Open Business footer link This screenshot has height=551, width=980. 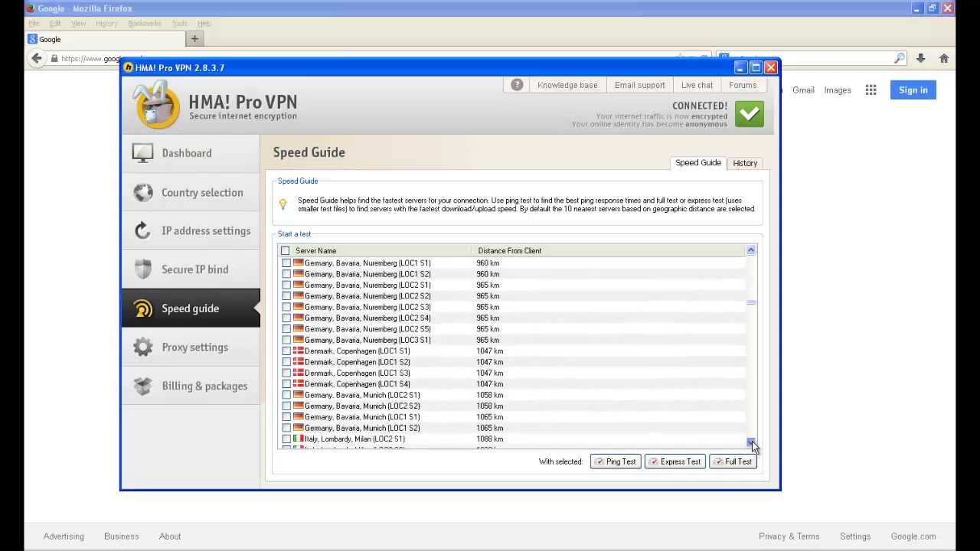coord(122,536)
